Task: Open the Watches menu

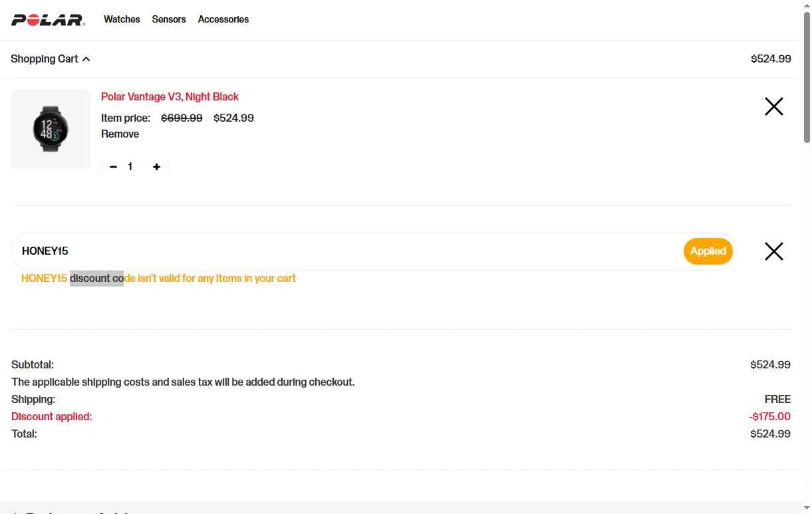Action: pos(122,19)
